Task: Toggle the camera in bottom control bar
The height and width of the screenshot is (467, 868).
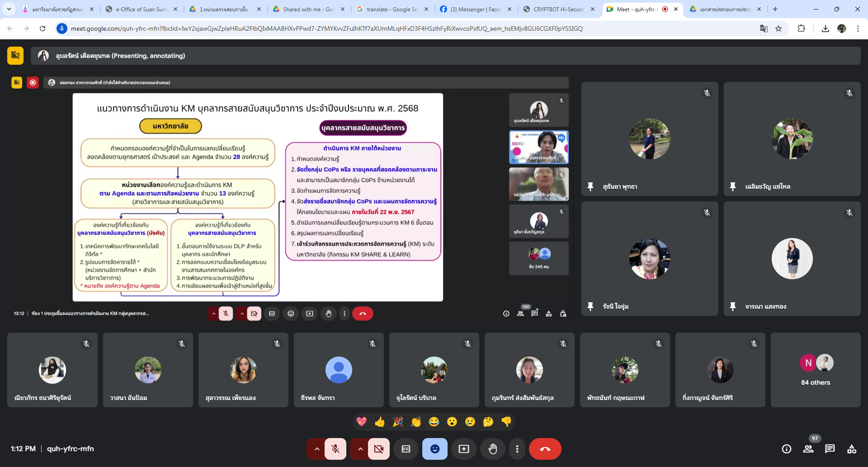Action: click(x=379, y=449)
